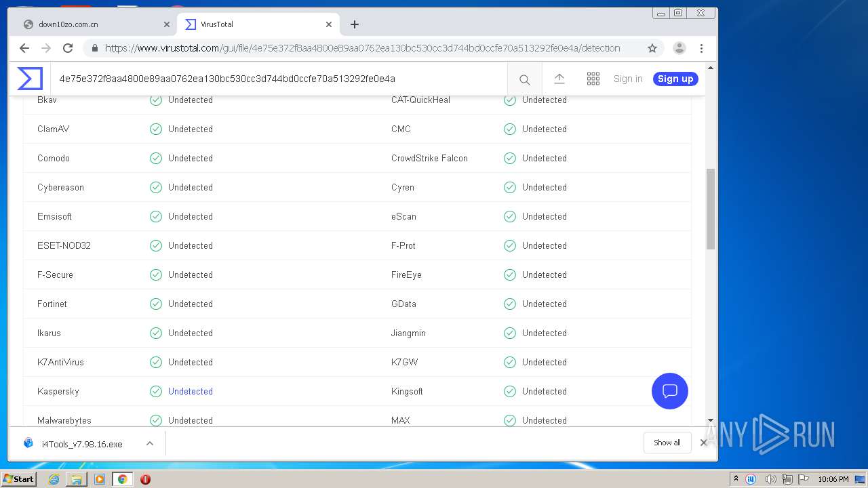Click the browser forward arrow
Screen dimensions: 868x488
[x=46, y=48]
